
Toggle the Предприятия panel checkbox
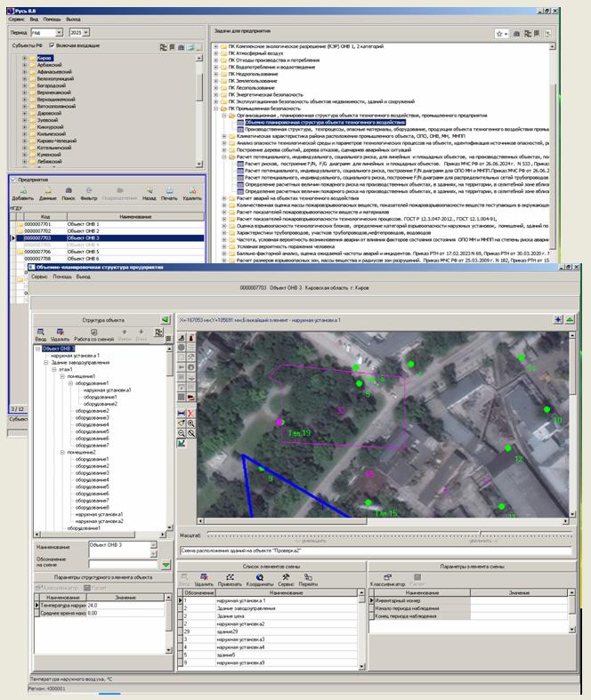click(12, 179)
